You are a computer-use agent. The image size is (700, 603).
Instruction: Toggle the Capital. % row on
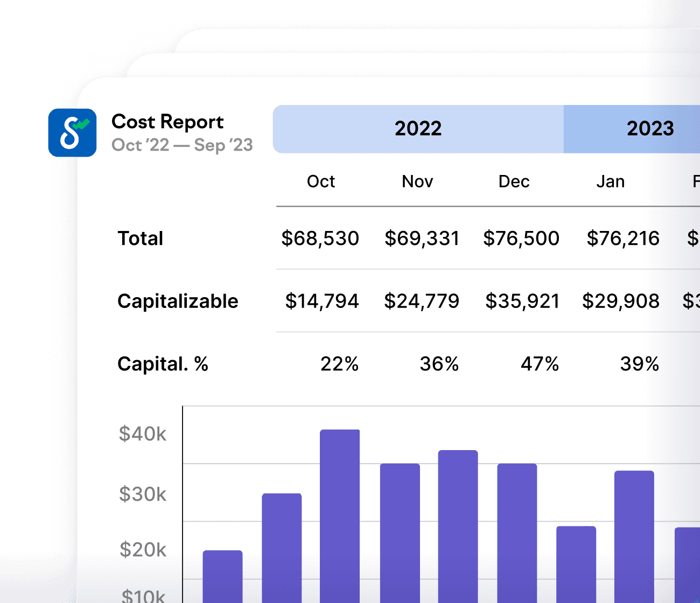(163, 364)
